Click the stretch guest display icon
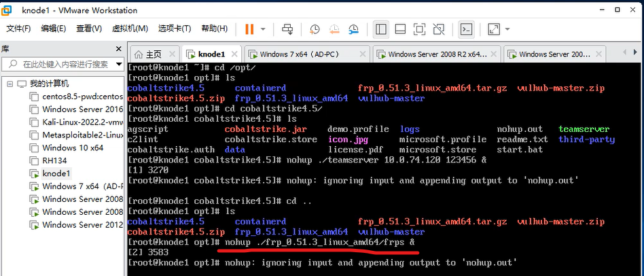 pos(493,29)
